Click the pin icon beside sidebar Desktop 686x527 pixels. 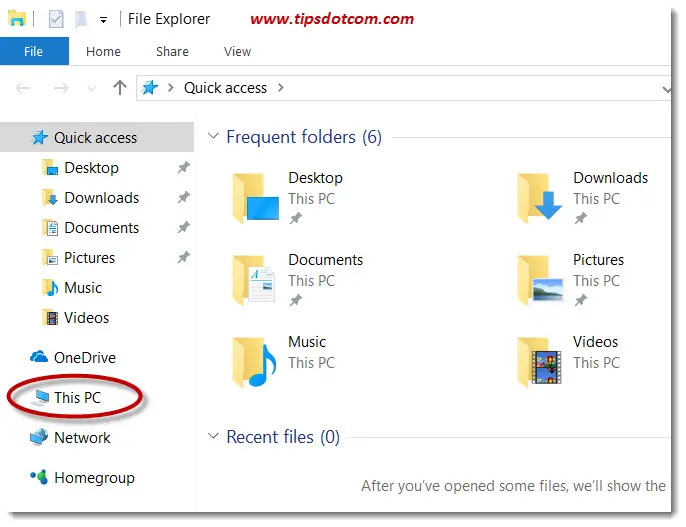[184, 167]
